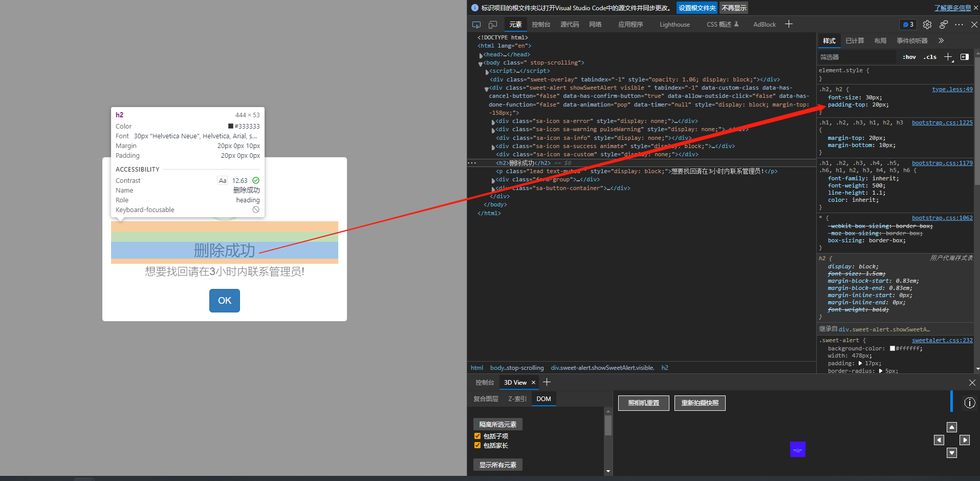
Task: Select the Z-索引 tab in 3D View
Action: coord(517,399)
